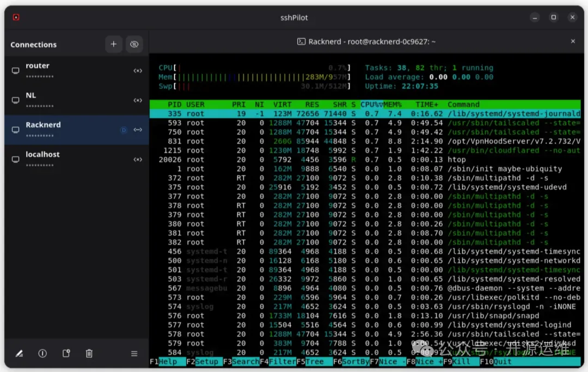Toggle hostname visibility eye icon
Viewport: 588px width, 372px height.
pos(134,44)
